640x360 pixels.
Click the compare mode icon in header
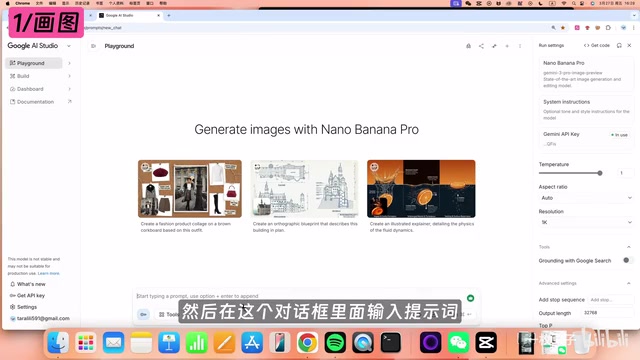click(494, 46)
